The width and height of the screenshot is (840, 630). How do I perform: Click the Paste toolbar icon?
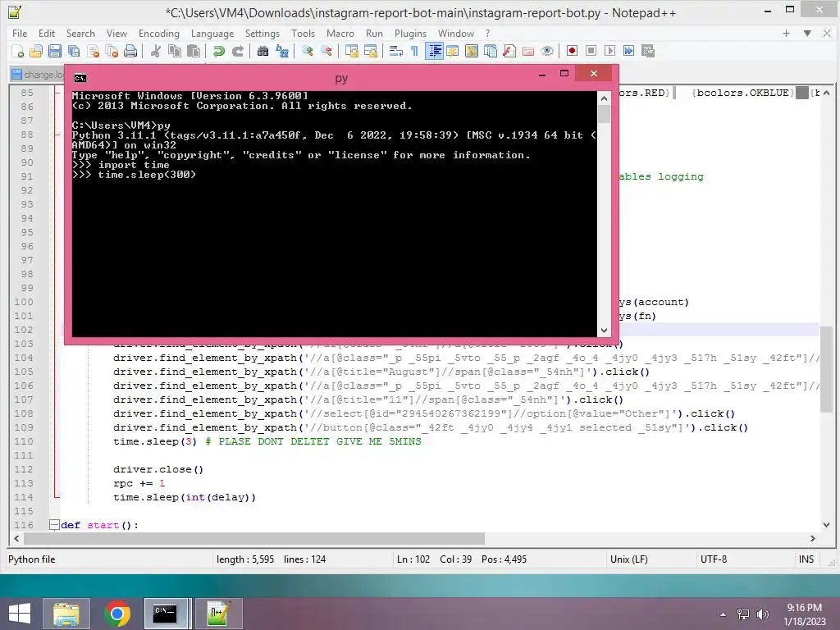tap(194, 51)
